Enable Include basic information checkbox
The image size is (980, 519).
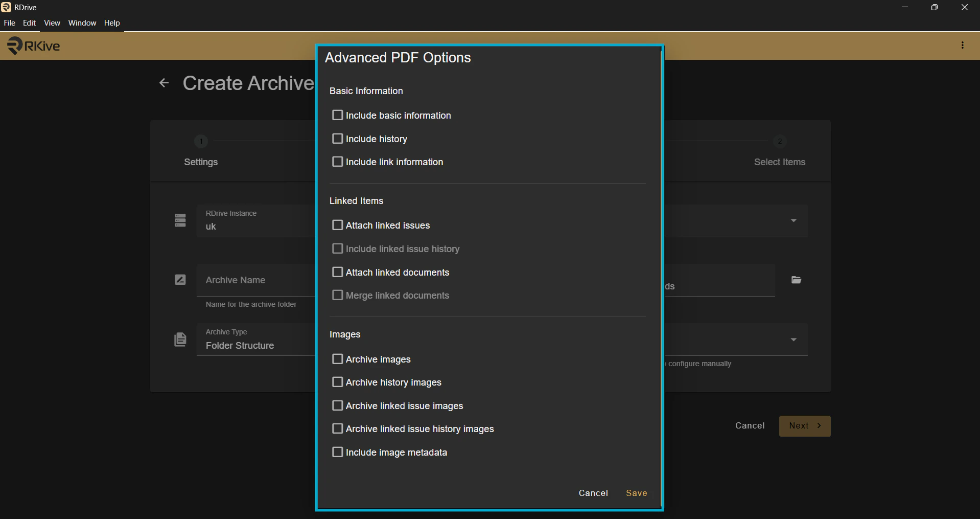pyautogui.click(x=337, y=115)
